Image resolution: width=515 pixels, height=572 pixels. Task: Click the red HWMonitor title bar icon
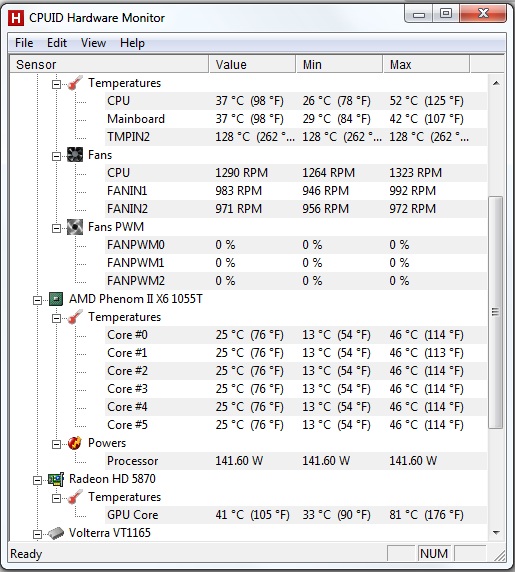pyautogui.click(x=16, y=18)
